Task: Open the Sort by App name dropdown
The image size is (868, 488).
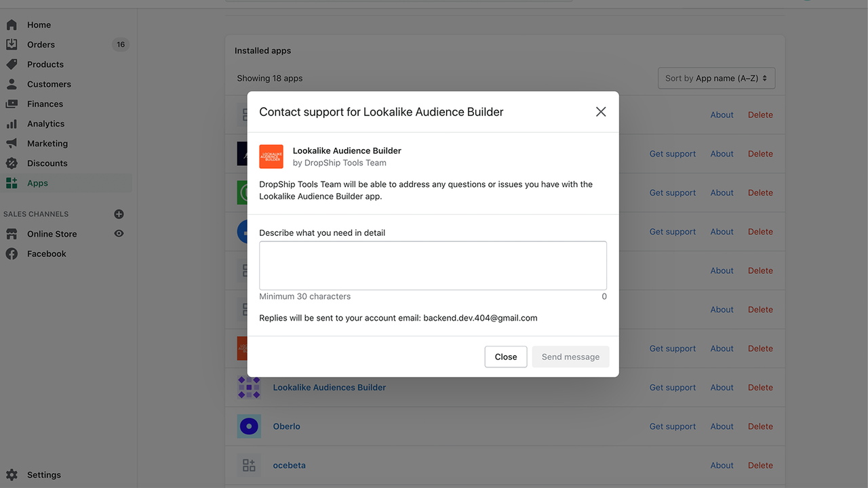Action: tap(716, 79)
